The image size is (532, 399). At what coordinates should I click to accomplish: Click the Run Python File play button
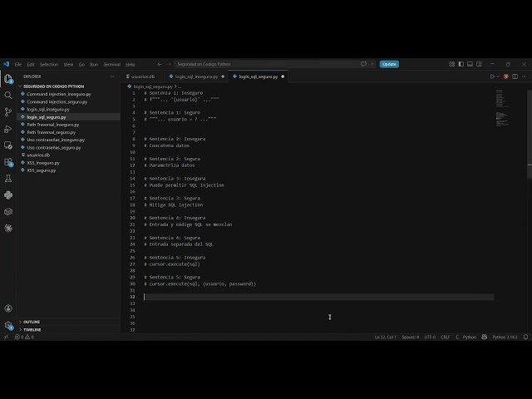492,76
